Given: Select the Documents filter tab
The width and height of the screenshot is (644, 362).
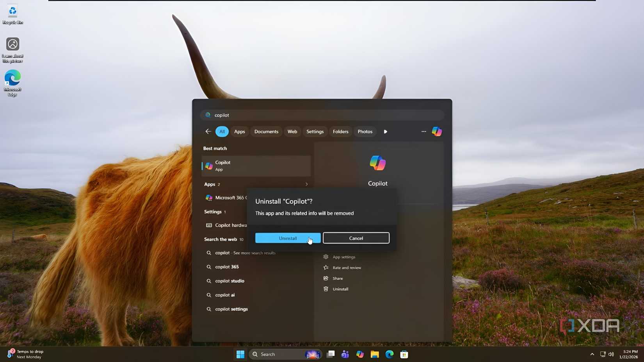Looking at the screenshot, I should coord(266,131).
